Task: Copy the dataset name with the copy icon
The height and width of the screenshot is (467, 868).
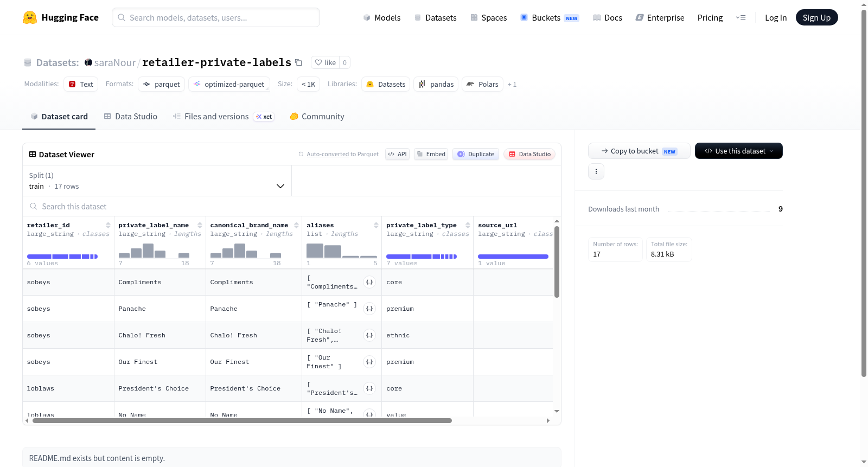Action: (x=298, y=62)
